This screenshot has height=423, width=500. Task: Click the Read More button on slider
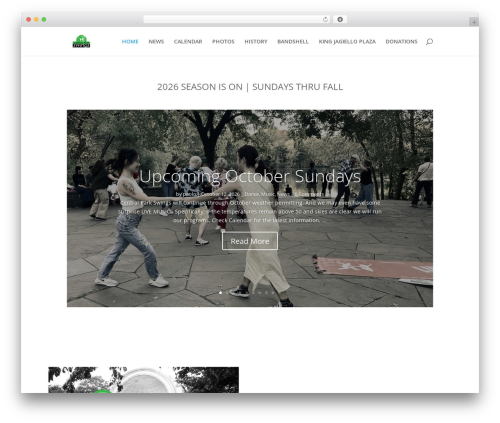click(x=250, y=241)
